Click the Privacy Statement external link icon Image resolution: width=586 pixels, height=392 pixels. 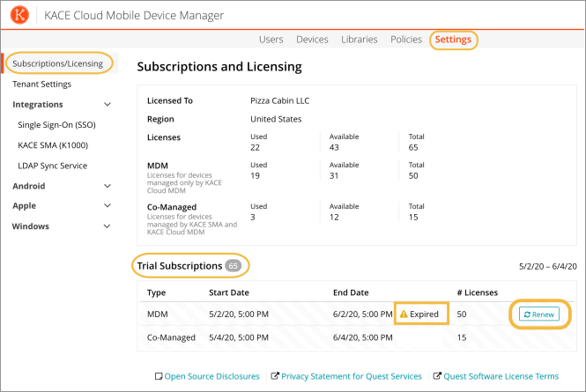point(275,375)
